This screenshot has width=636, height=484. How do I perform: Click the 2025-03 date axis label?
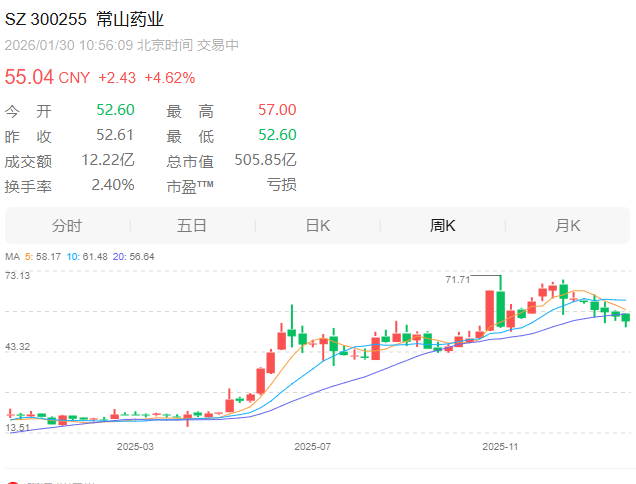point(135,447)
